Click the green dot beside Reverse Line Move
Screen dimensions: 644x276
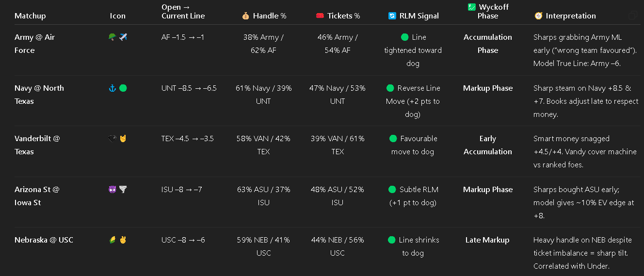(x=390, y=88)
